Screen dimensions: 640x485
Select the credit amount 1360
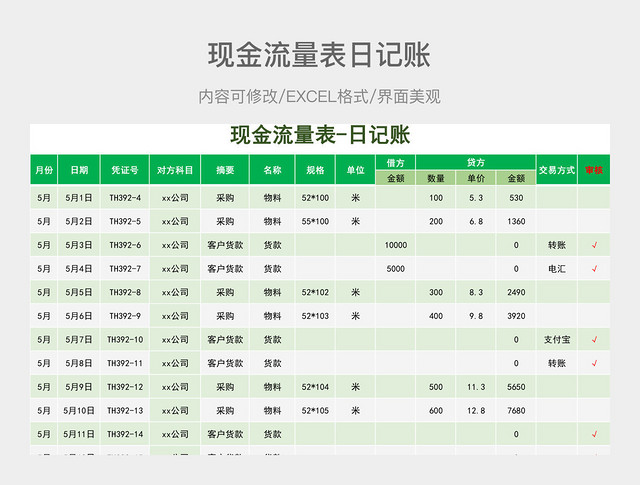tap(516, 222)
